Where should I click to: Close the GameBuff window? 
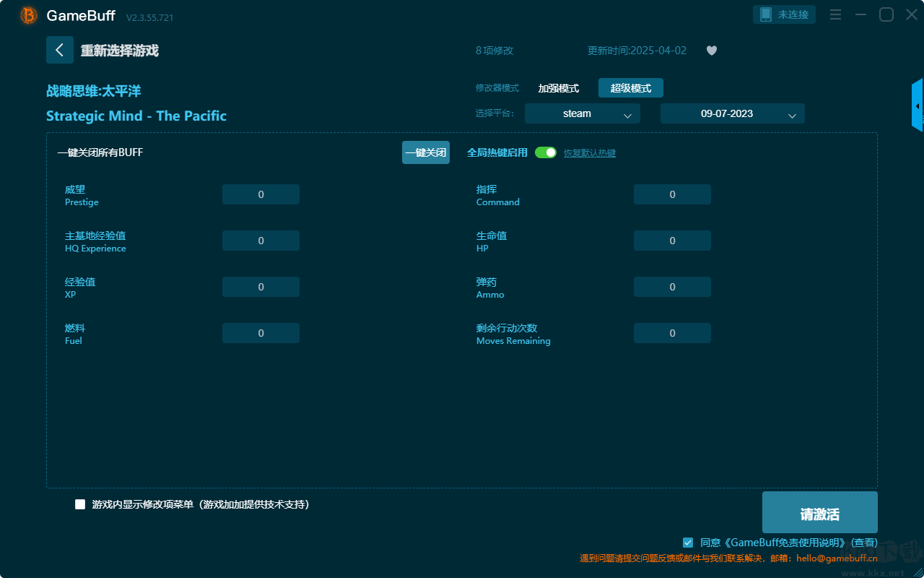pos(912,14)
